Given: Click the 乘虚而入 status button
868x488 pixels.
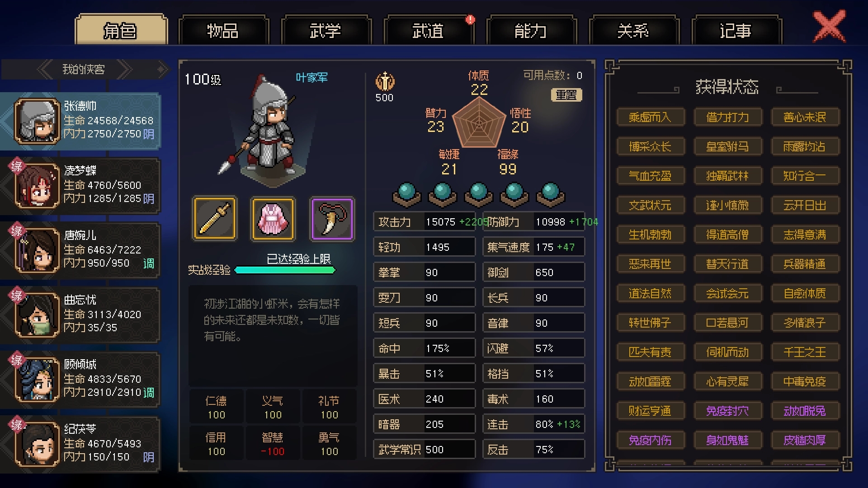Looking at the screenshot, I should pyautogui.click(x=650, y=117).
